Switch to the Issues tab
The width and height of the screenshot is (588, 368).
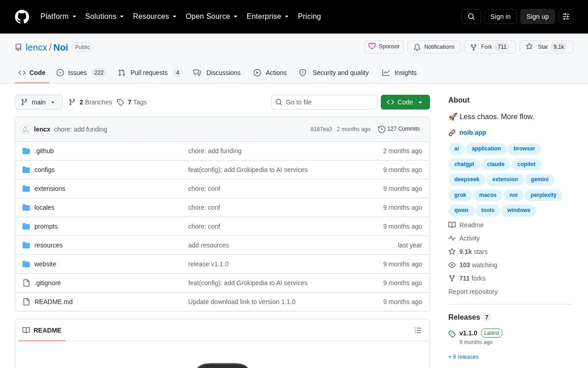tap(81, 73)
